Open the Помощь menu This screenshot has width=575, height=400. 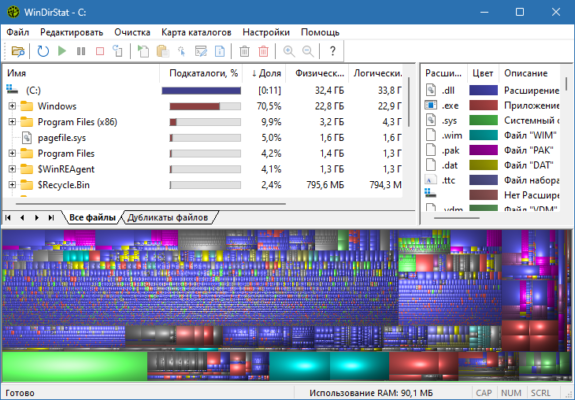click(320, 32)
